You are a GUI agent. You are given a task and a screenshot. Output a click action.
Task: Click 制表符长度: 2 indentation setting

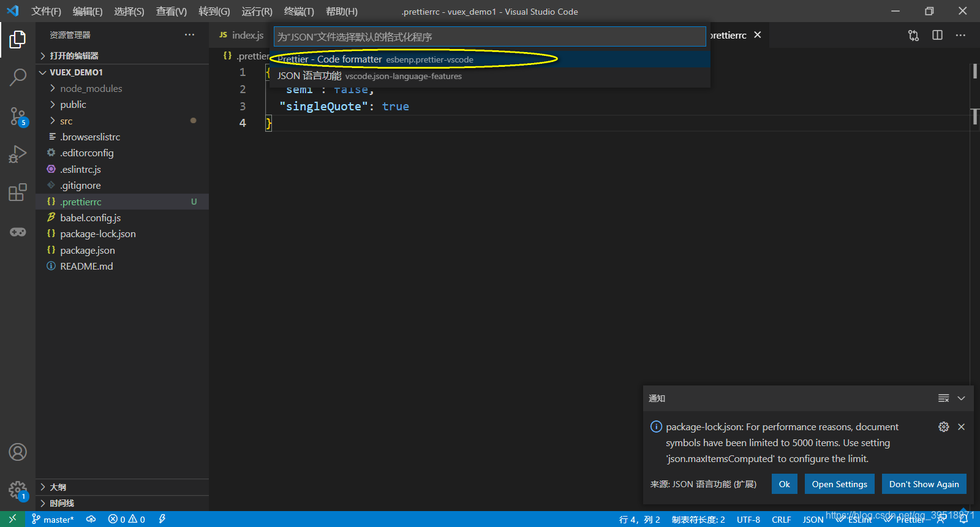698,520
